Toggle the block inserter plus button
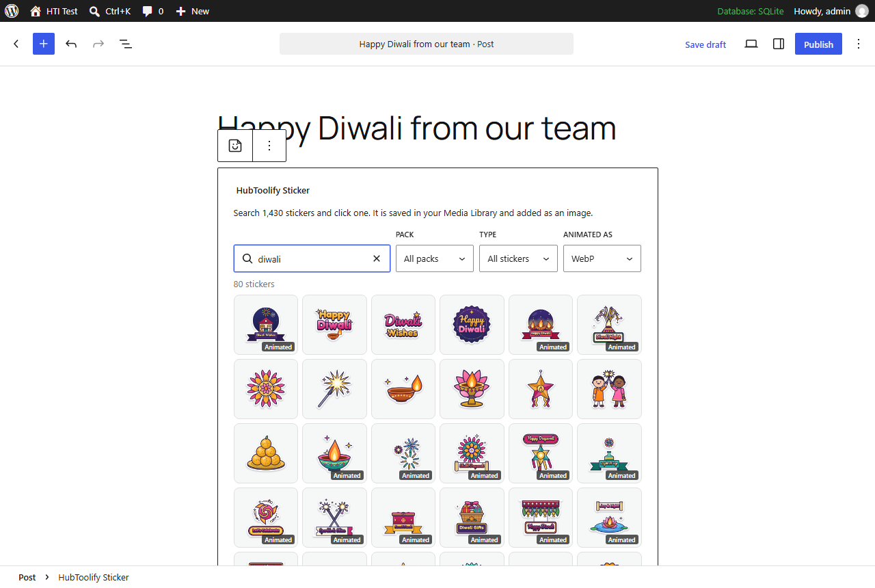875x588 pixels. [44, 44]
